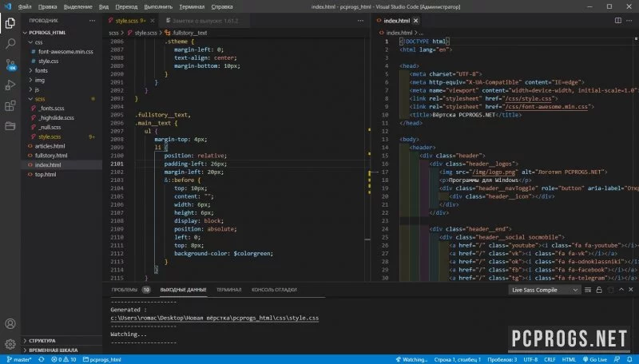Image resolution: width=639 pixels, height=364 pixels.
Task: Open feedback icon in status bar
Action: click(x=617, y=359)
